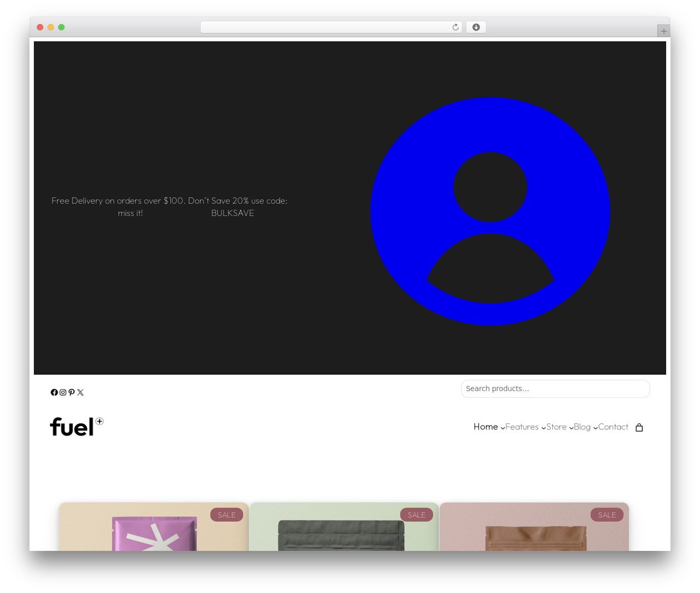Expand the Store submenu chevron

(571, 428)
